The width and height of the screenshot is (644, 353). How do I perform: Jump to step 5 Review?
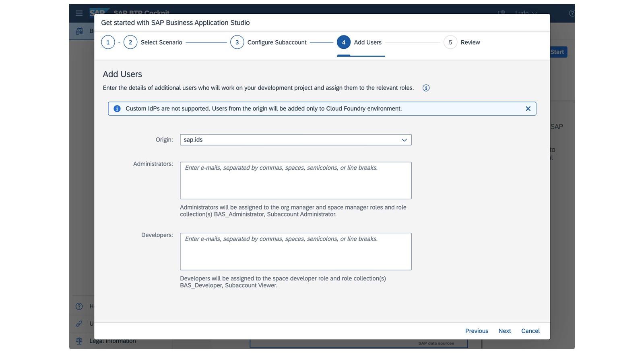pos(462,42)
